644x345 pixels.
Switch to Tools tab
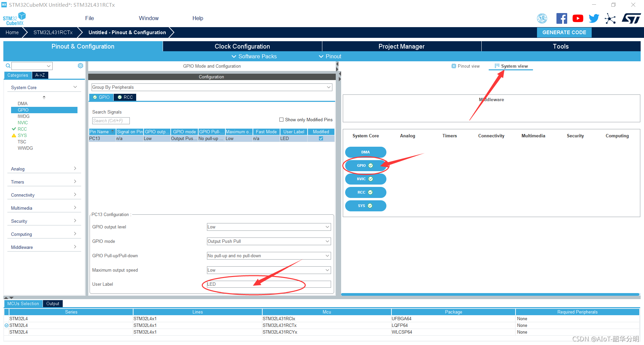[x=561, y=46]
